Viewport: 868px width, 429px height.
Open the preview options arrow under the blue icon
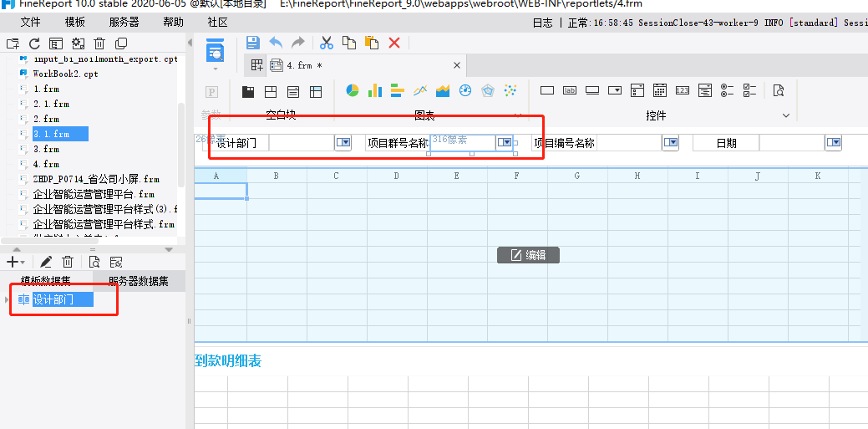click(x=216, y=69)
